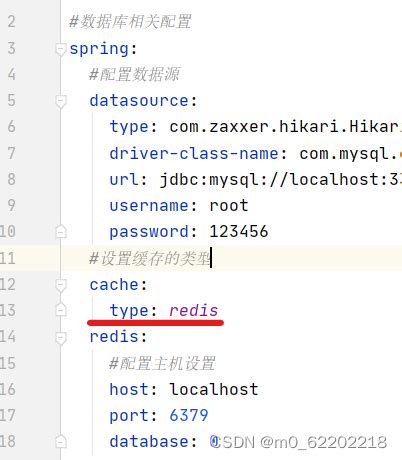
Task: Click line number 9 in gutter
Action: pyautogui.click(x=11, y=205)
